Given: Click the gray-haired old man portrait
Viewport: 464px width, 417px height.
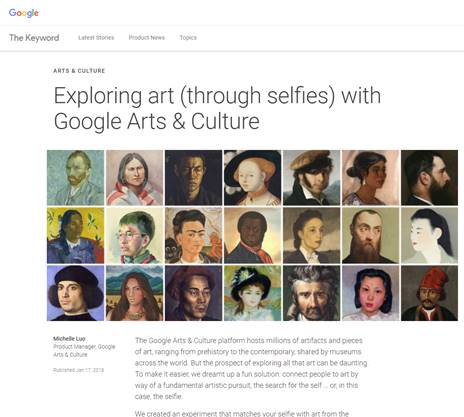Looking at the screenshot, I should tap(312, 293).
